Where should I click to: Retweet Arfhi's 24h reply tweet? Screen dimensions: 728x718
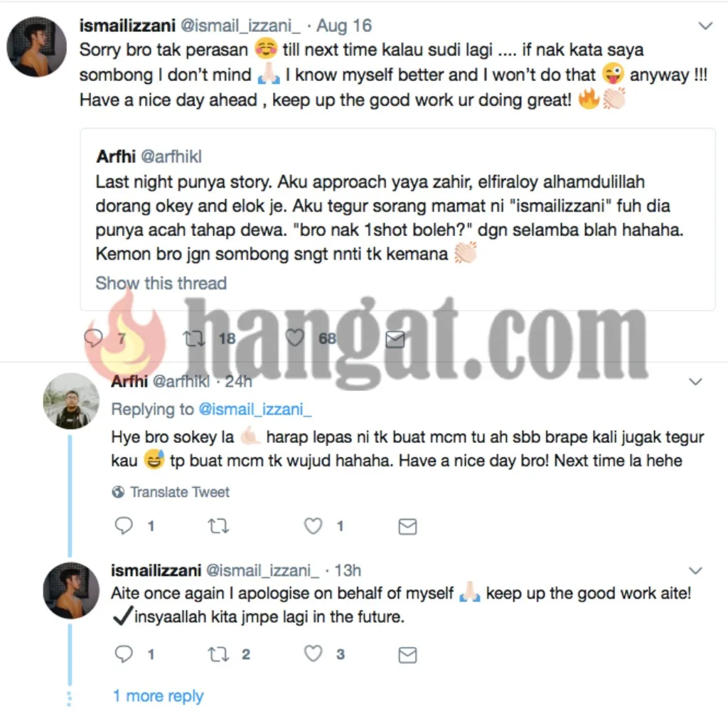tap(218, 526)
